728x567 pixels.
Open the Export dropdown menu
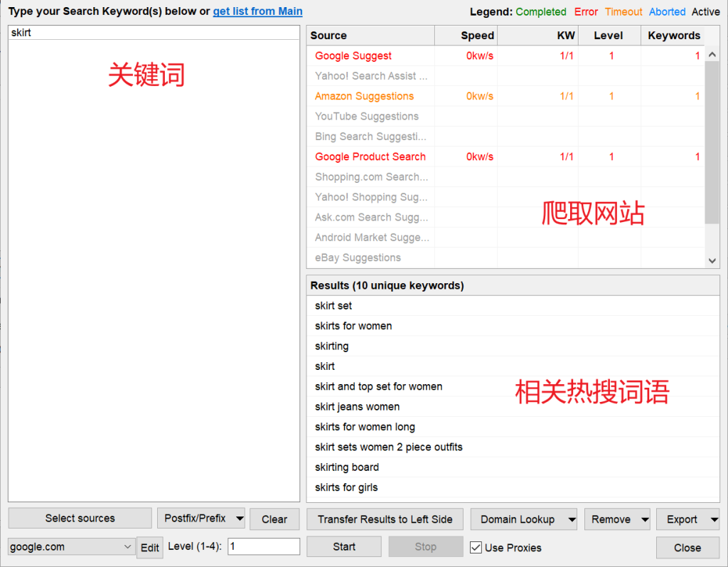(714, 519)
